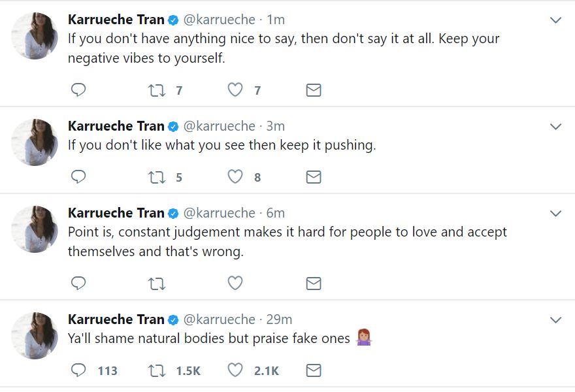Send 'keep it pushing' tweet via direct message
Viewport: 575px width, 392px height.
(x=314, y=177)
